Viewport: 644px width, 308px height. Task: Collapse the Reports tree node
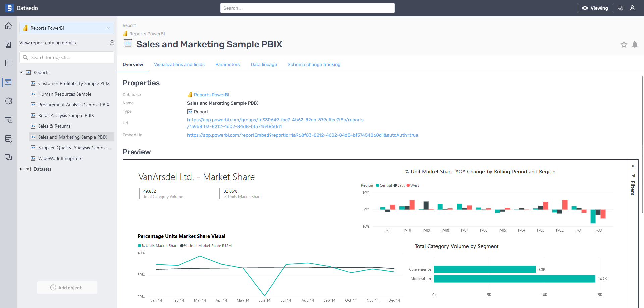click(x=21, y=72)
